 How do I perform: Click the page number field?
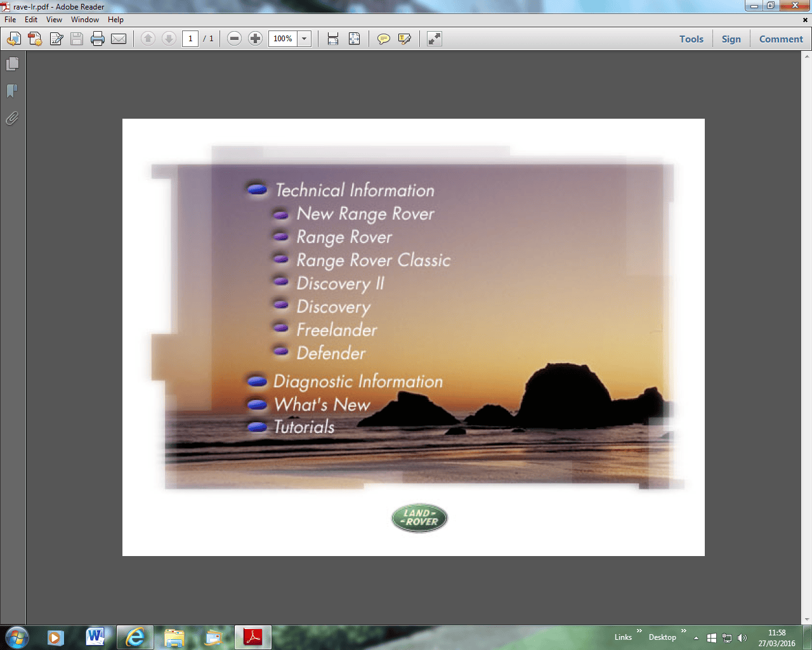click(x=190, y=39)
